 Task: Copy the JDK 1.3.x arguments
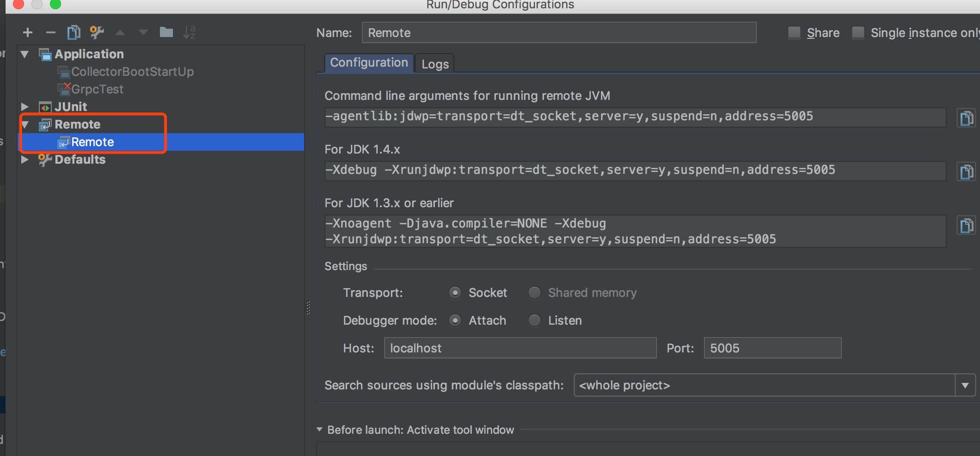pyautogui.click(x=966, y=226)
